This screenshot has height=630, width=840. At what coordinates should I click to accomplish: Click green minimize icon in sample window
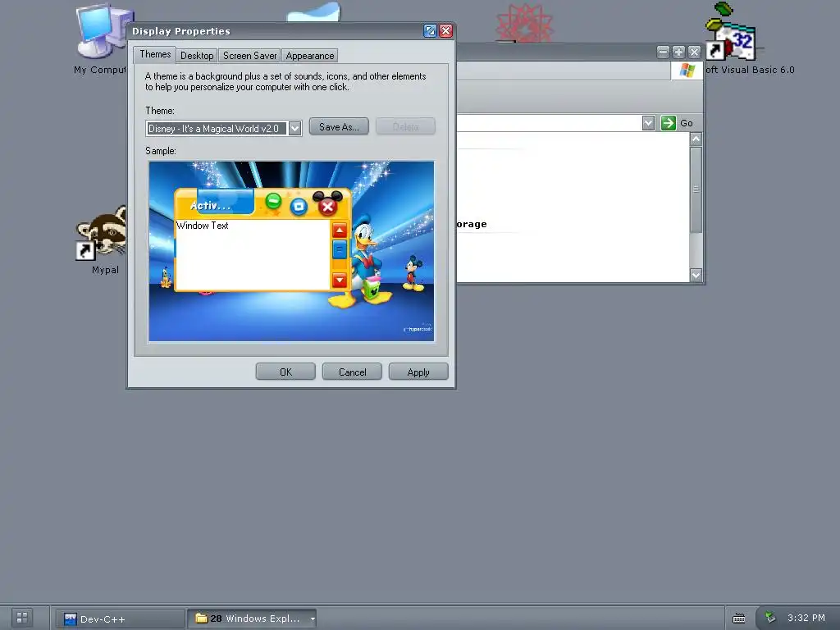pos(273,202)
